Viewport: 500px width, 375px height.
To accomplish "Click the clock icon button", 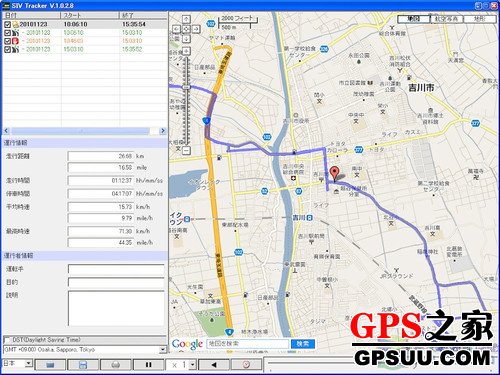I will click(x=246, y=365).
